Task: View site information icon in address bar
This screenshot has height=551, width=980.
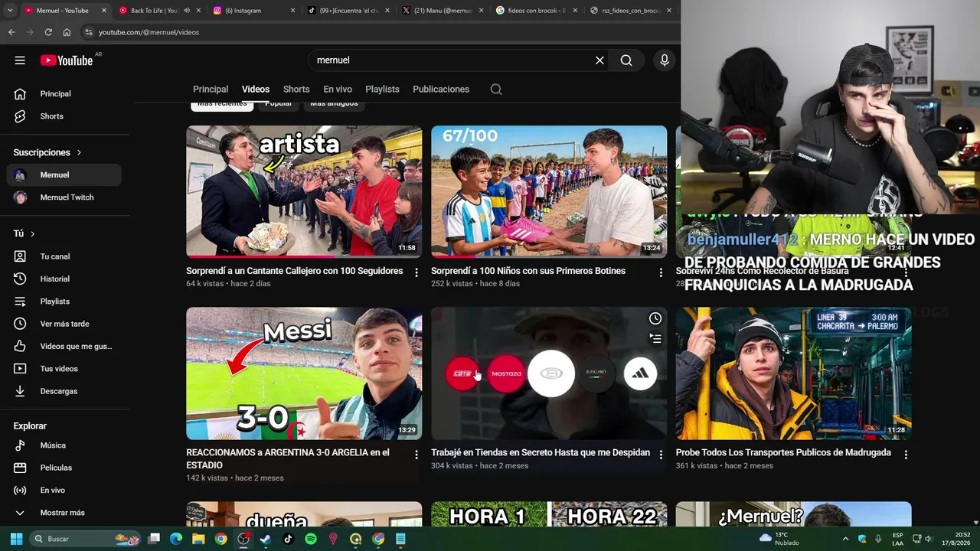Action: (x=88, y=32)
